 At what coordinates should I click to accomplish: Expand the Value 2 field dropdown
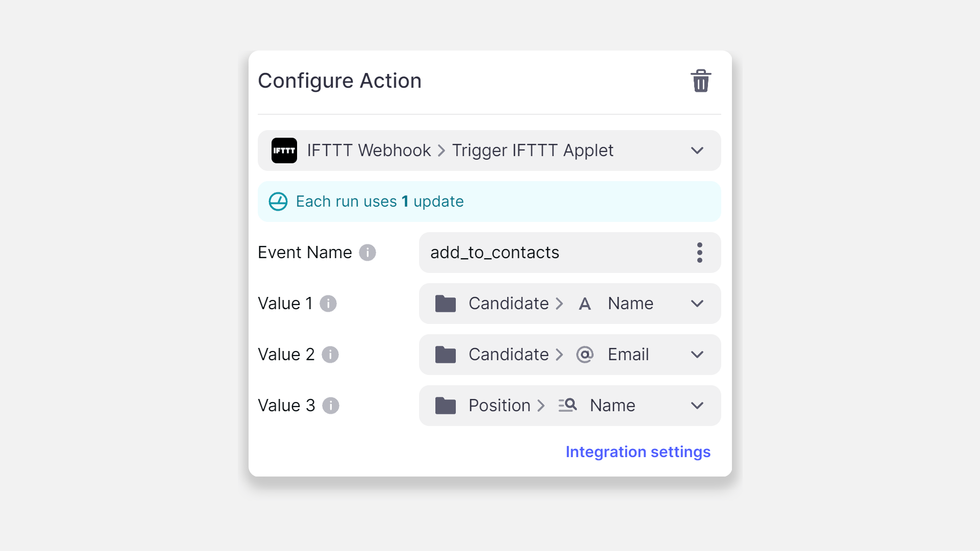[697, 354]
